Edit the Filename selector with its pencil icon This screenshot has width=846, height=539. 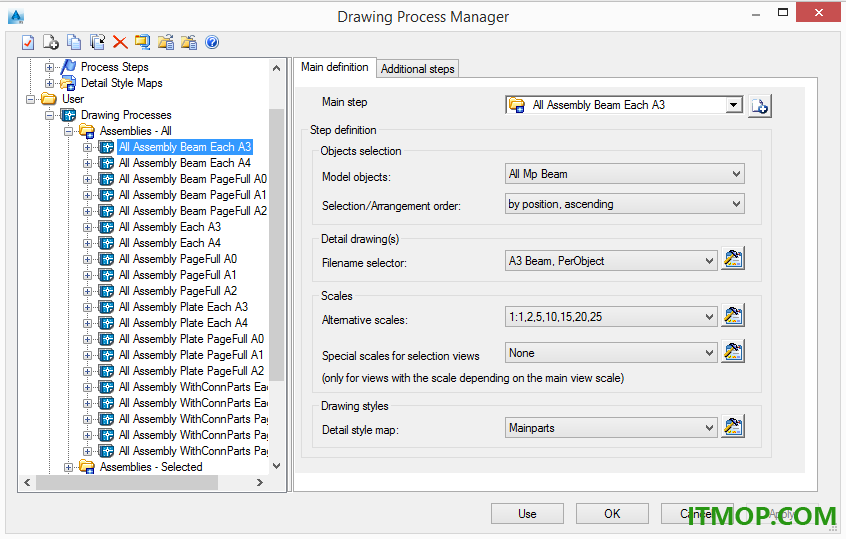(x=733, y=259)
